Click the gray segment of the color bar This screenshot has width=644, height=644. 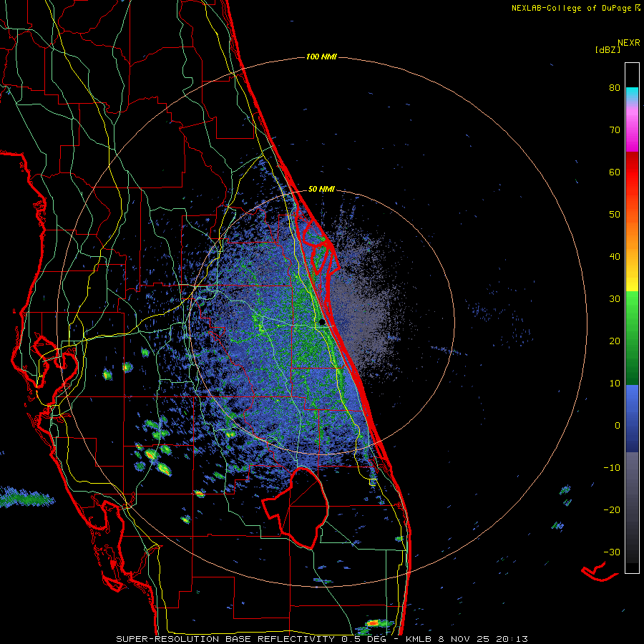point(632,477)
